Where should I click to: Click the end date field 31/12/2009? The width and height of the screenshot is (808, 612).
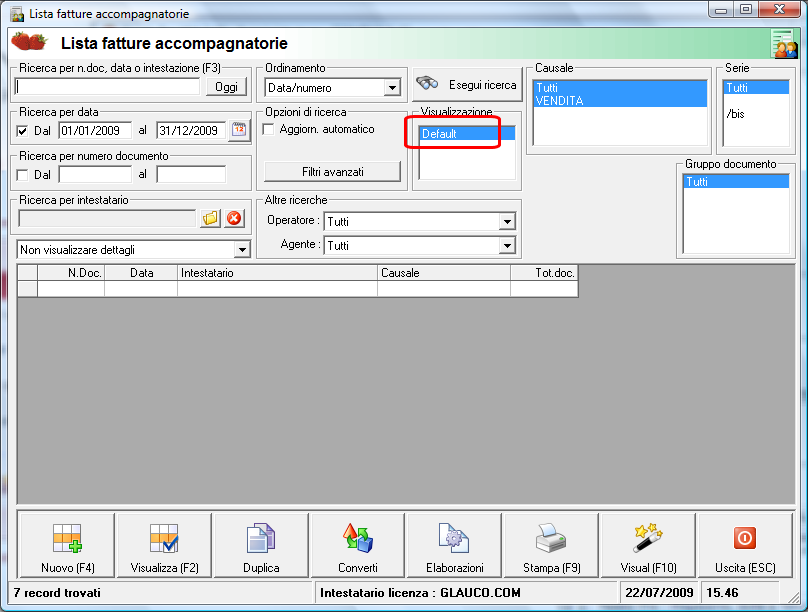[191, 131]
